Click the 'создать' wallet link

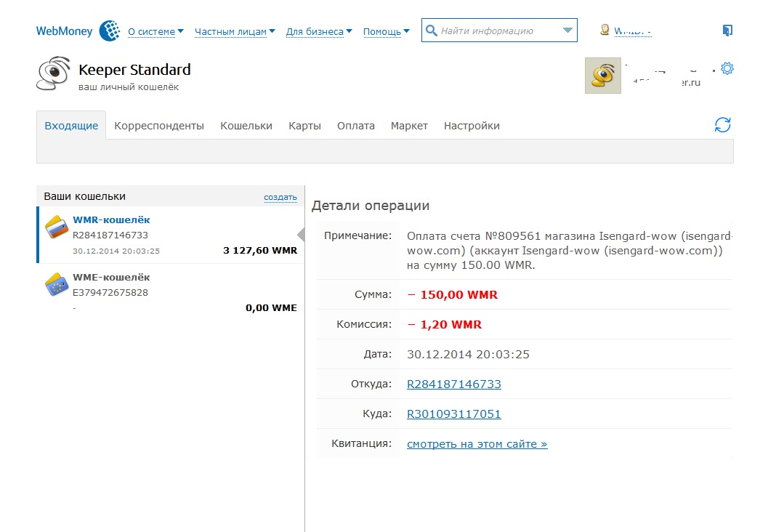click(280, 197)
